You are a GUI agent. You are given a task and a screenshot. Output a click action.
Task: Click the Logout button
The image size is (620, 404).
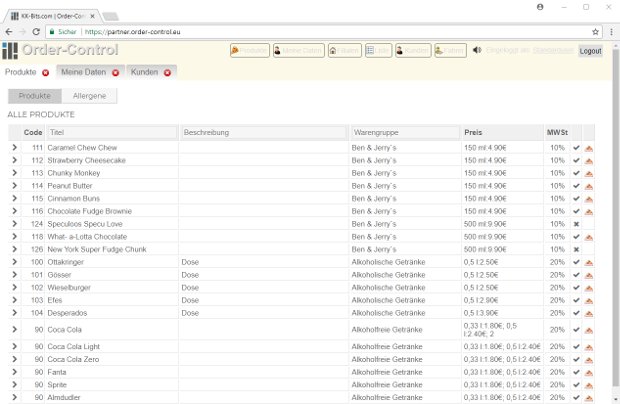click(x=590, y=51)
